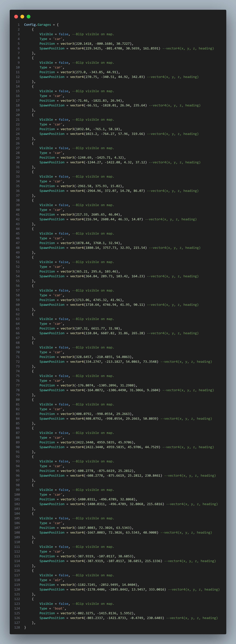Click the yellow minimize dot
This screenshot has height=644, width=236.
tap(22, 16)
